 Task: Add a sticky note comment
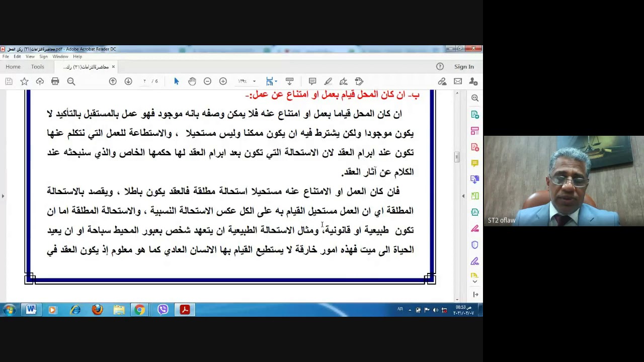(x=312, y=81)
